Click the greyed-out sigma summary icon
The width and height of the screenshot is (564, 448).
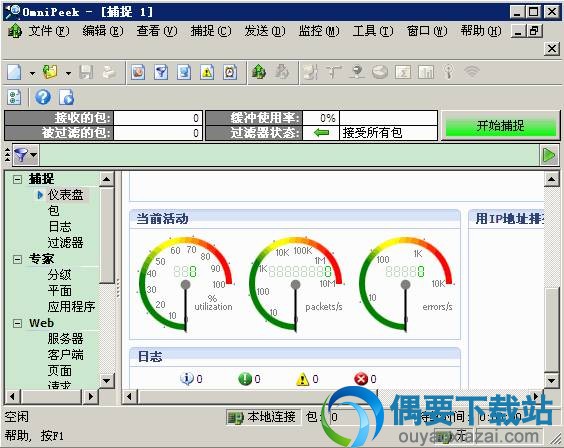tap(403, 72)
